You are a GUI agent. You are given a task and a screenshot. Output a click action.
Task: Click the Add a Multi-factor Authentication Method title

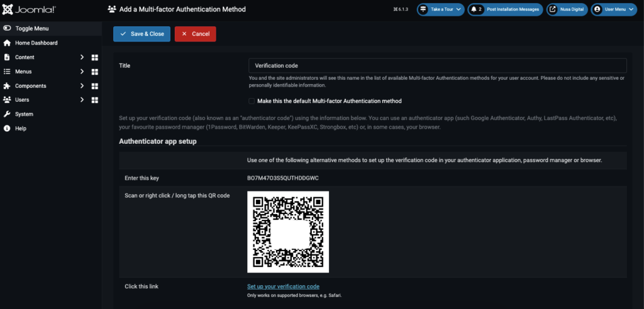(x=182, y=9)
